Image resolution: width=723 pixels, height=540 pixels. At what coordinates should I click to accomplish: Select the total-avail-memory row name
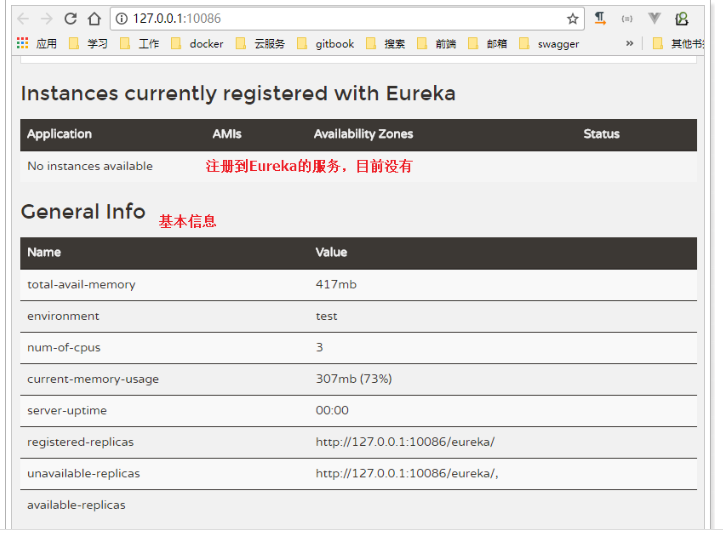click(x=81, y=285)
